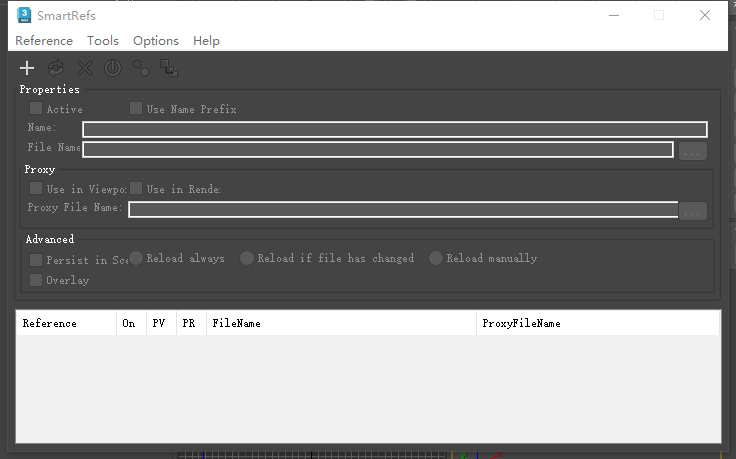Click the Add reference plus icon
The height and width of the screenshot is (459, 736).
(x=27, y=68)
